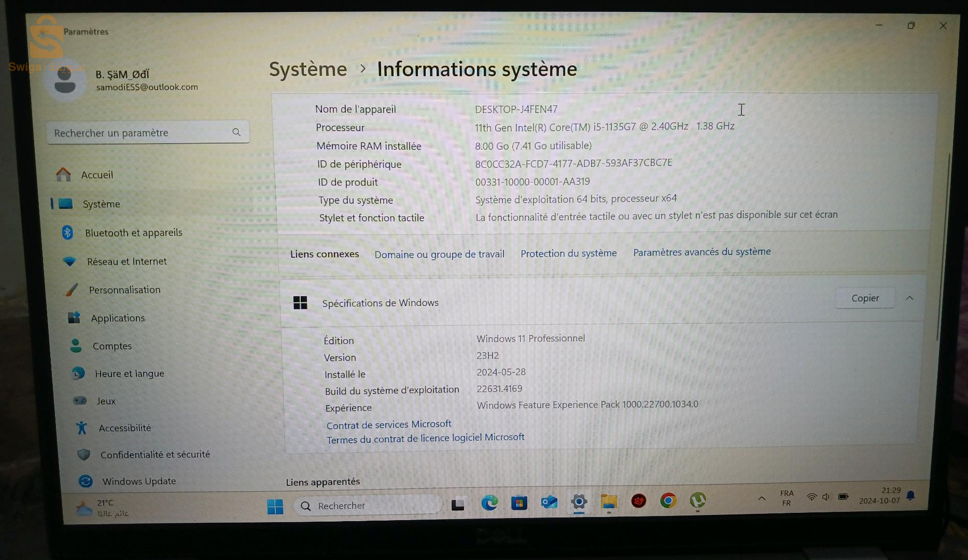Click the Rechercher un paramètre field
968x560 pixels.
click(x=140, y=133)
